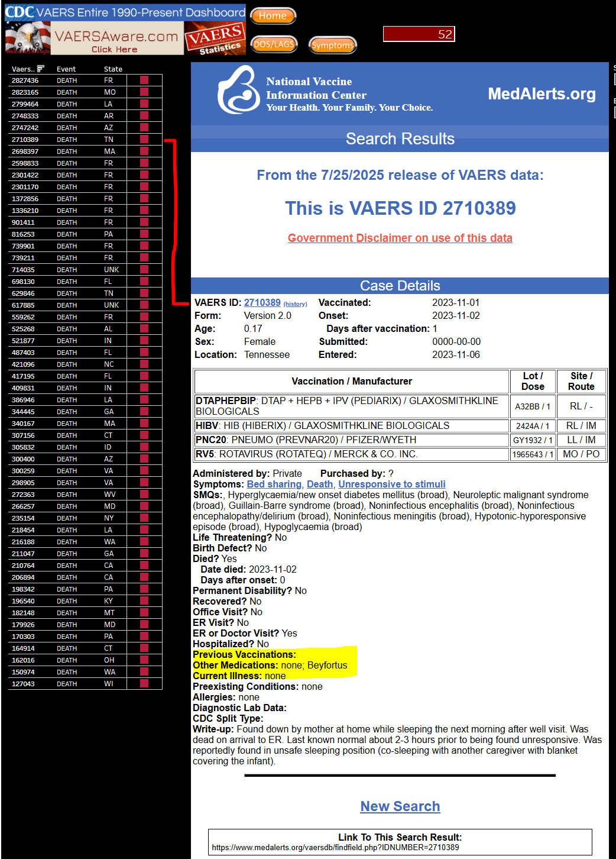Select the red mark in row 2799464
Viewport: 616px width, 859px height.
(x=144, y=104)
